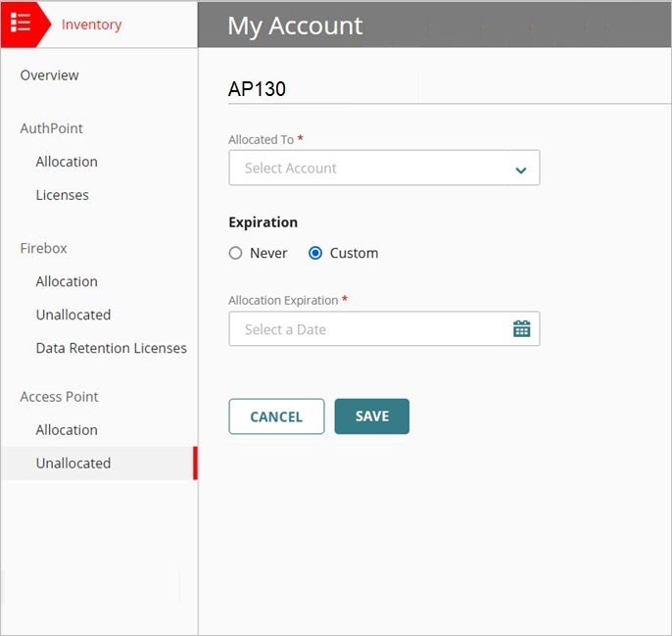Go to Access Point Allocation

pyautogui.click(x=67, y=430)
